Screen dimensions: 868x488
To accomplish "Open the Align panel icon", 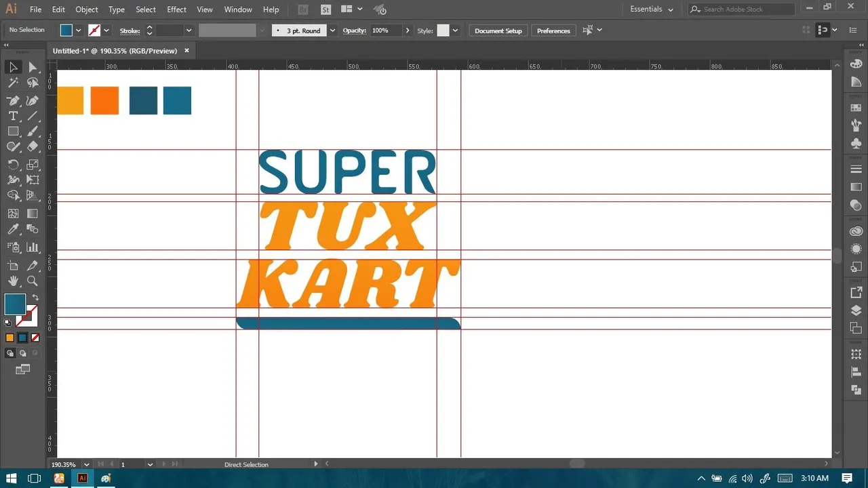I will [x=856, y=372].
